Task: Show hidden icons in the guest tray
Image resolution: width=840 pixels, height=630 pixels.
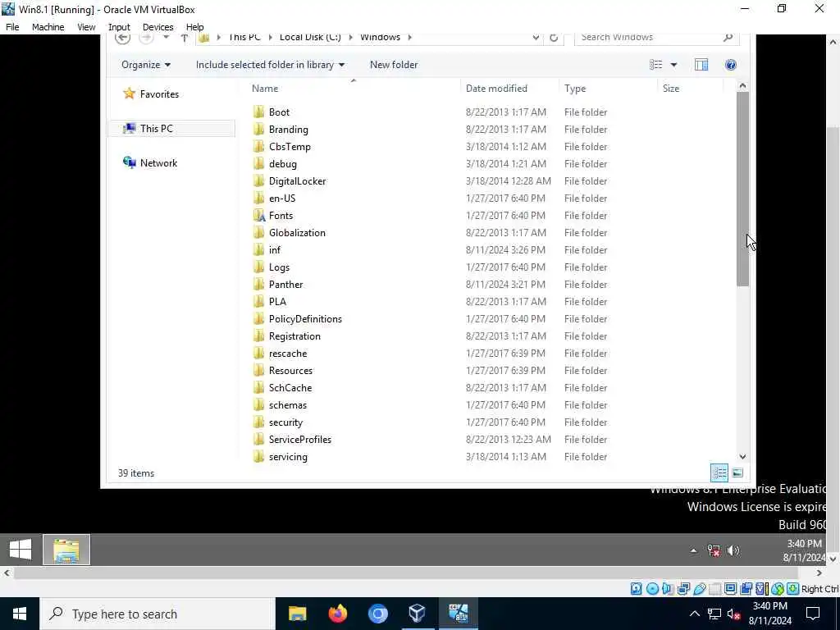Action: point(693,550)
